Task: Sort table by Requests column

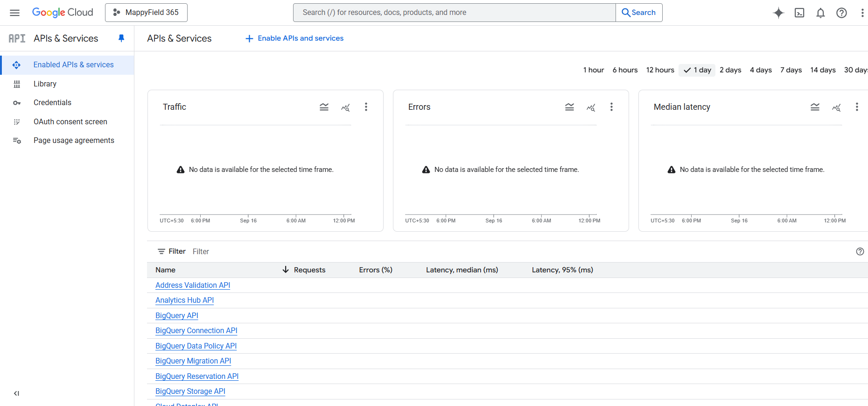Action: click(309, 270)
